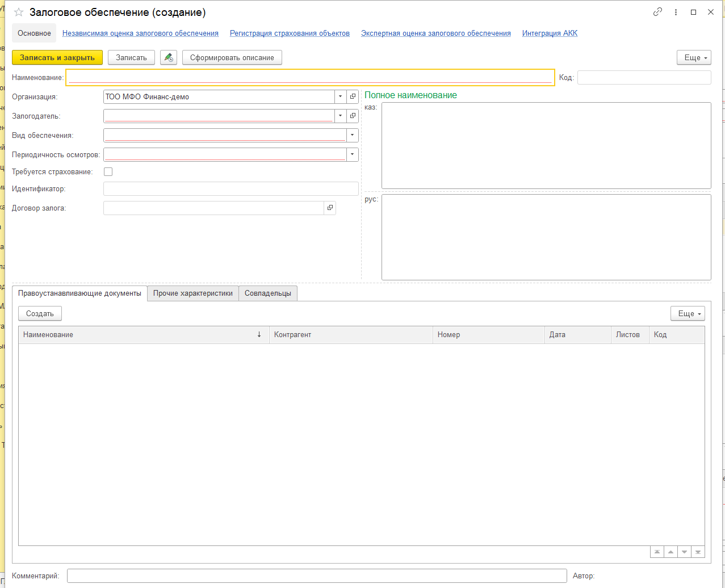Screen dimensions: 725x588
Task: Open the Вид обеспечения dropdown
Action: (353, 135)
